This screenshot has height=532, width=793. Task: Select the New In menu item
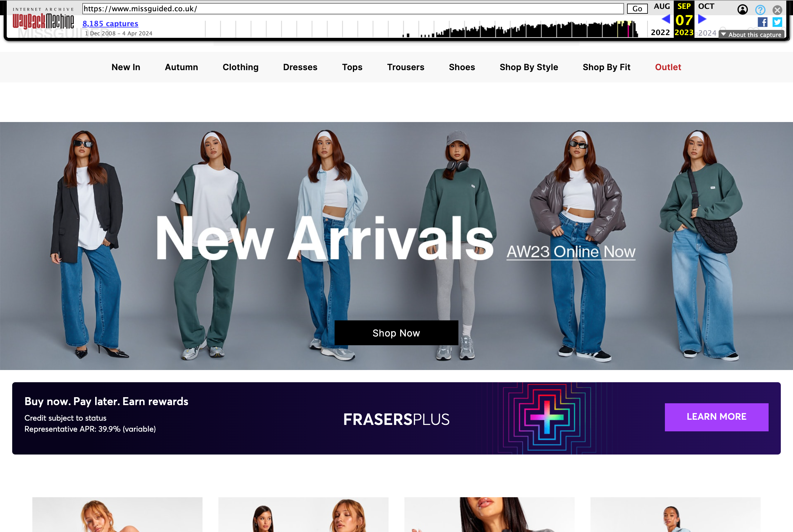(126, 67)
